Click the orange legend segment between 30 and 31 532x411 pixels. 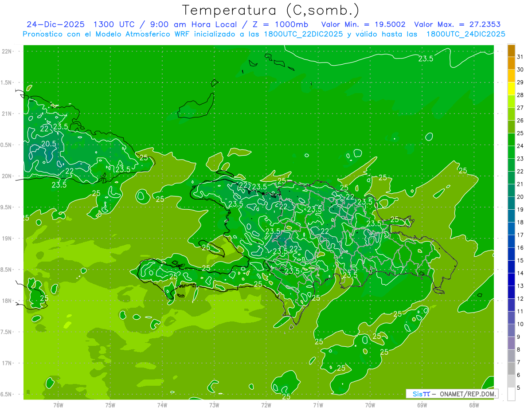(511, 63)
